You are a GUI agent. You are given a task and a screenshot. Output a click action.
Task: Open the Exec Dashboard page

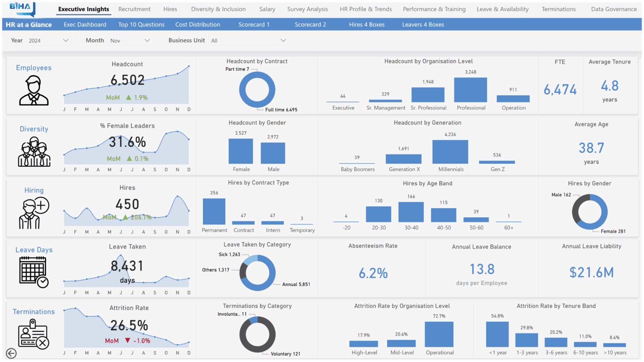pyautogui.click(x=85, y=25)
